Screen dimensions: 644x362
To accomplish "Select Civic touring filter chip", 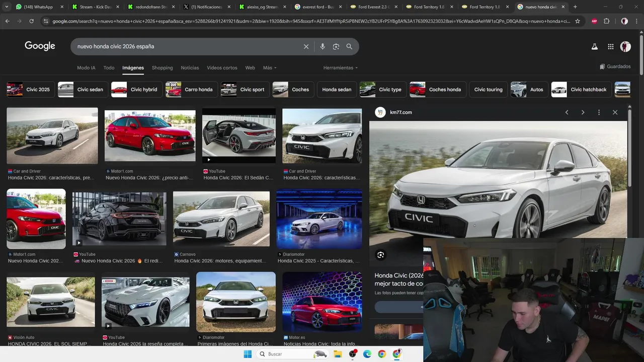I will [489, 89].
